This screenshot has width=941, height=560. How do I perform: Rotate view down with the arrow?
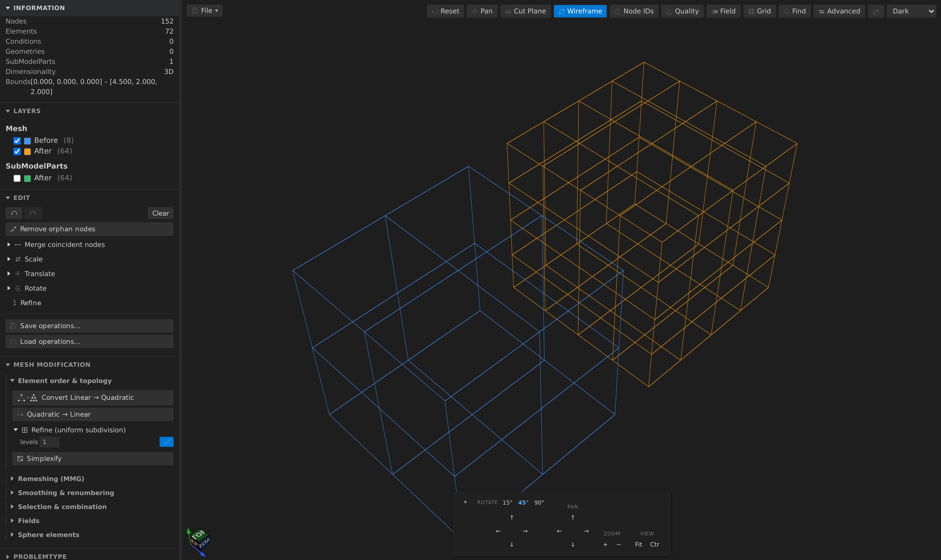pyautogui.click(x=512, y=544)
